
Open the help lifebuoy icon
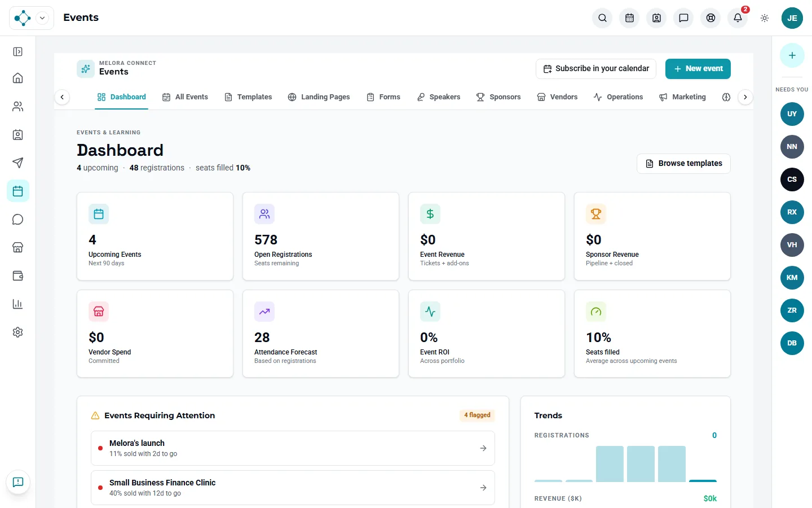pyautogui.click(x=710, y=18)
